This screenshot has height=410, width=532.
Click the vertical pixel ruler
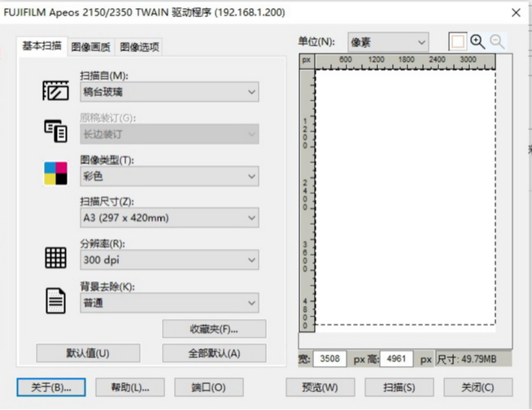click(307, 200)
